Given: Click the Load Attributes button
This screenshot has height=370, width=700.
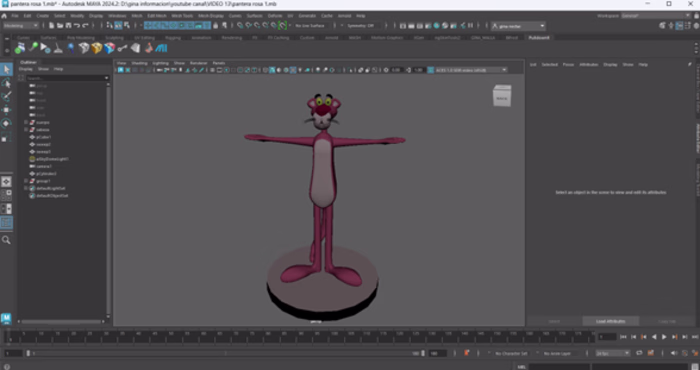Looking at the screenshot, I should click(611, 321).
